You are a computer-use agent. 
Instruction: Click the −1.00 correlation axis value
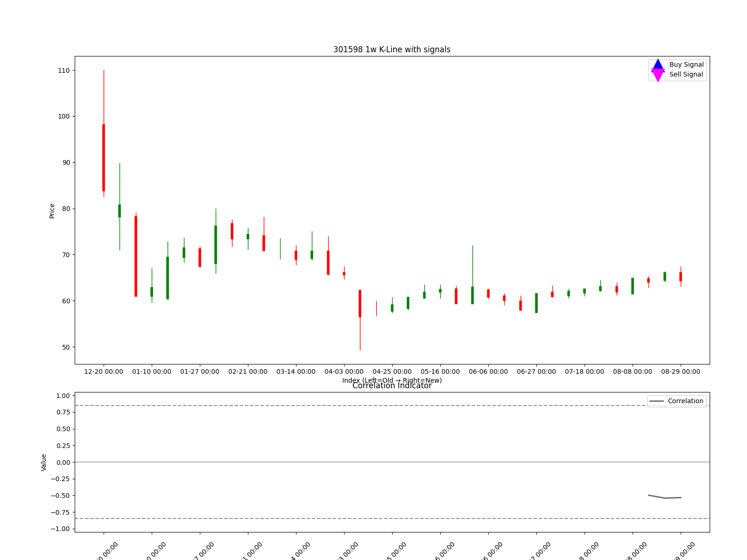tap(61, 529)
